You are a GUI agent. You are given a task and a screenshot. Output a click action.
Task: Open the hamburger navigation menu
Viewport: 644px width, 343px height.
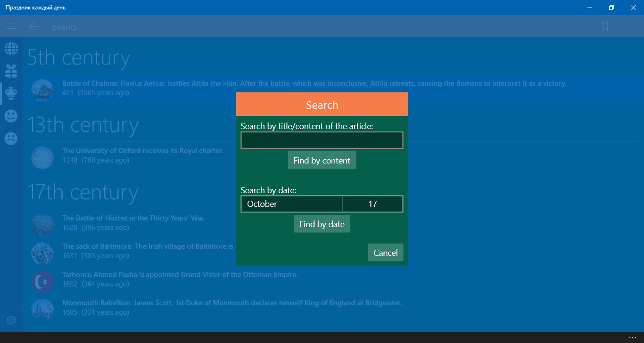[11, 26]
